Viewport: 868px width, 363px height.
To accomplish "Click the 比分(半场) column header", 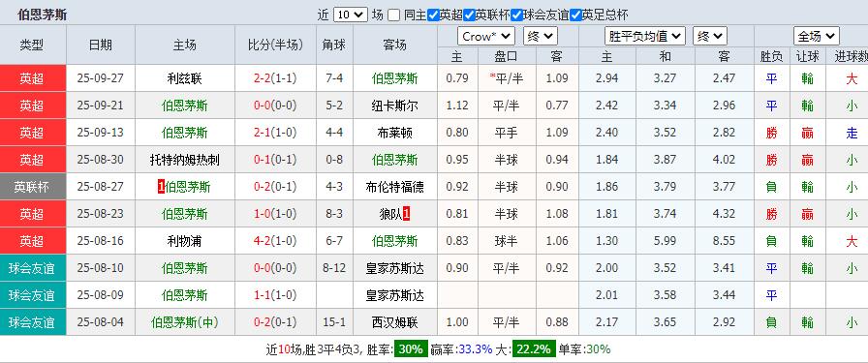I will (275, 45).
